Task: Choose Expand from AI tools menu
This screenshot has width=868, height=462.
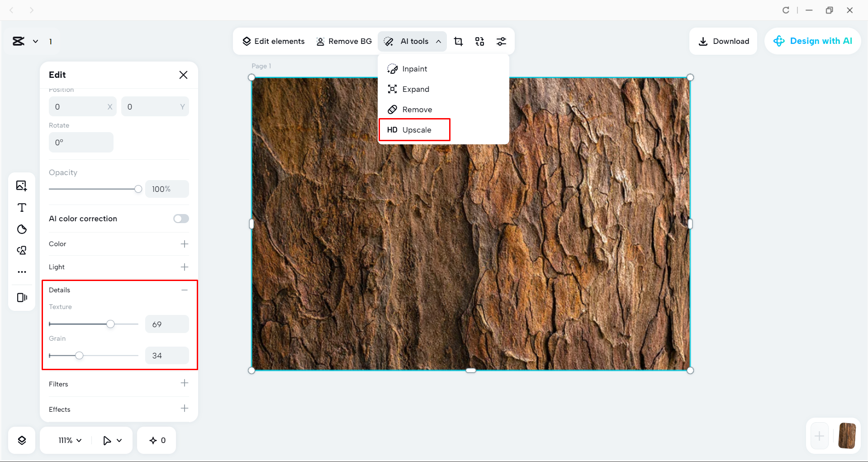Action: (443, 89)
